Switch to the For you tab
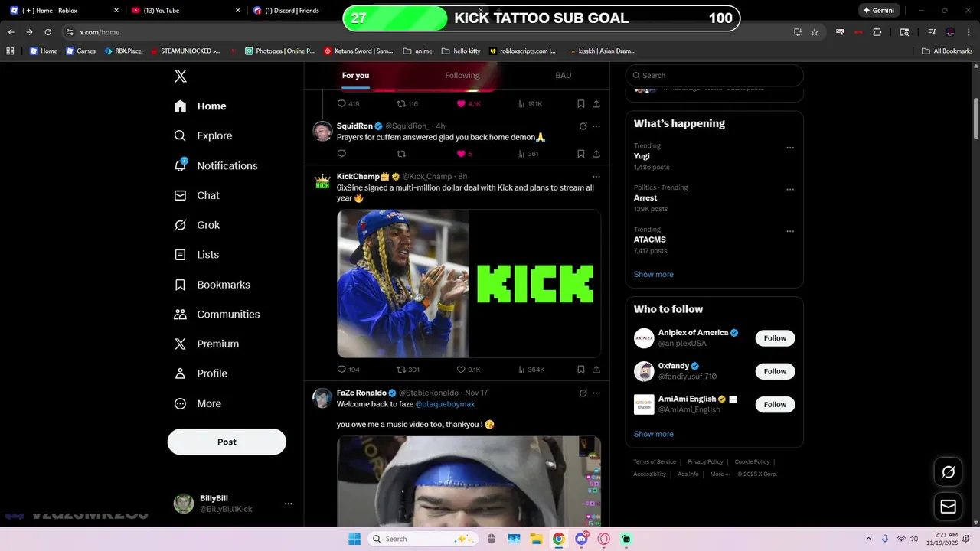980x551 pixels. point(355,76)
